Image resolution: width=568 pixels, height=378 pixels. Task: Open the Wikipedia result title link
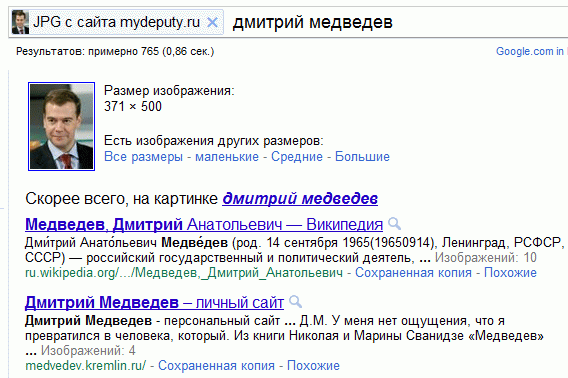click(x=204, y=225)
